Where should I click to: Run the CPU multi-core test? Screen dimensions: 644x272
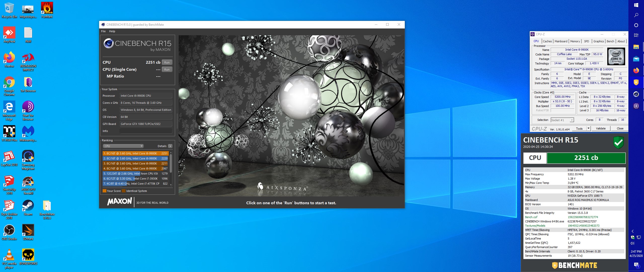167,62
